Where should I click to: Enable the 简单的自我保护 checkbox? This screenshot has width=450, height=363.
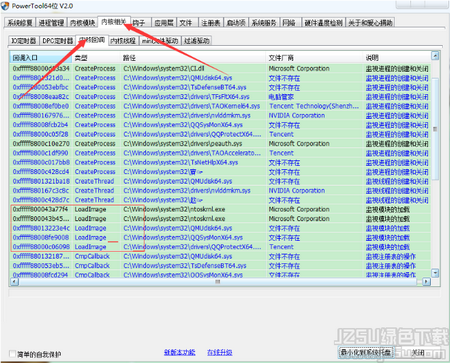tap(12, 353)
